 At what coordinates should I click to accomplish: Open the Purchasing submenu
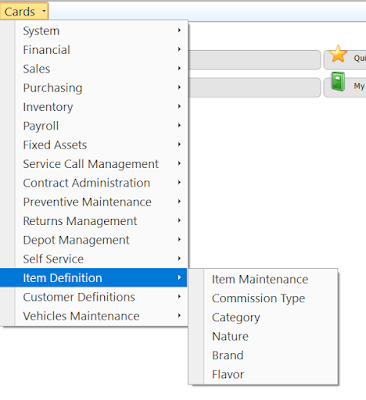(94, 88)
